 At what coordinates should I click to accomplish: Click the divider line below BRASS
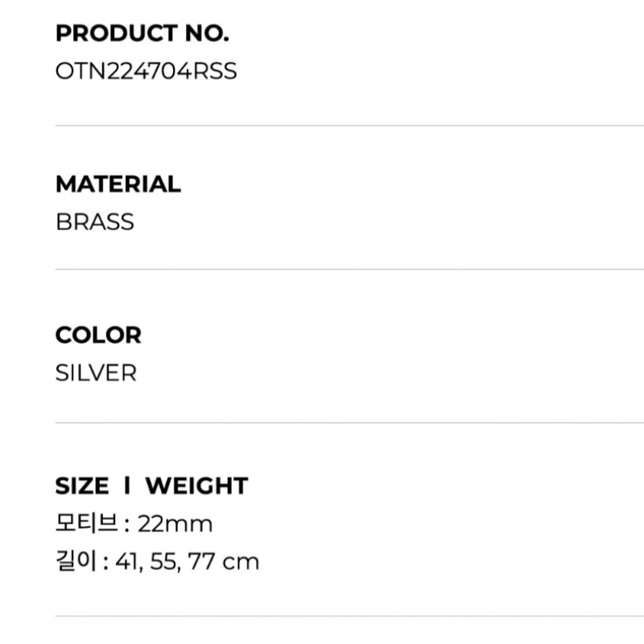point(349,270)
